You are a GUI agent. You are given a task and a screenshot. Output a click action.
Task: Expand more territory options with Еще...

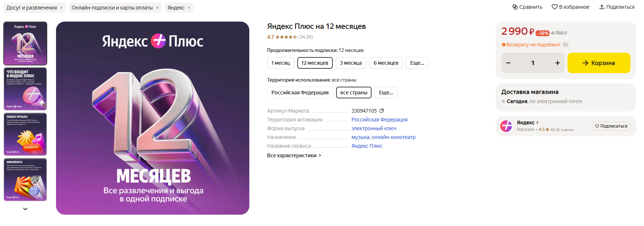(x=386, y=93)
